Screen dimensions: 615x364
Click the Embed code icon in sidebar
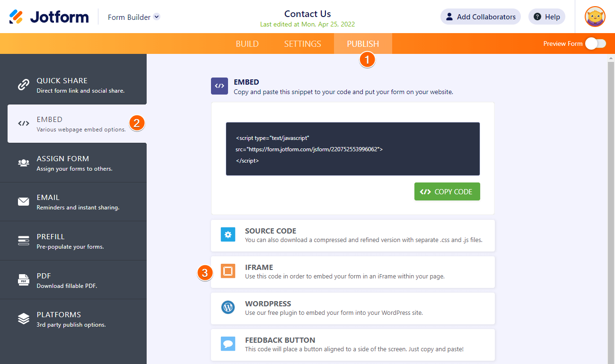pyautogui.click(x=23, y=123)
